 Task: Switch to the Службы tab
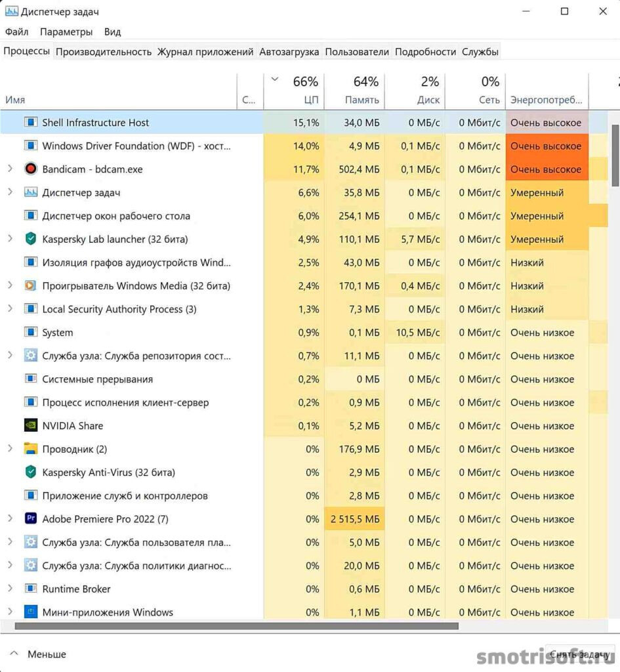pos(480,52)
